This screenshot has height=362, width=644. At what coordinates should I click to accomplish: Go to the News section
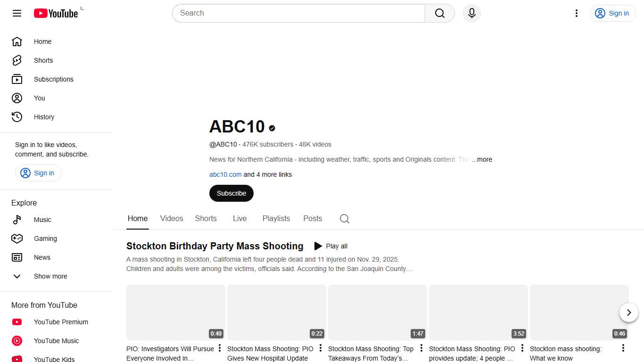pos(42,257)
